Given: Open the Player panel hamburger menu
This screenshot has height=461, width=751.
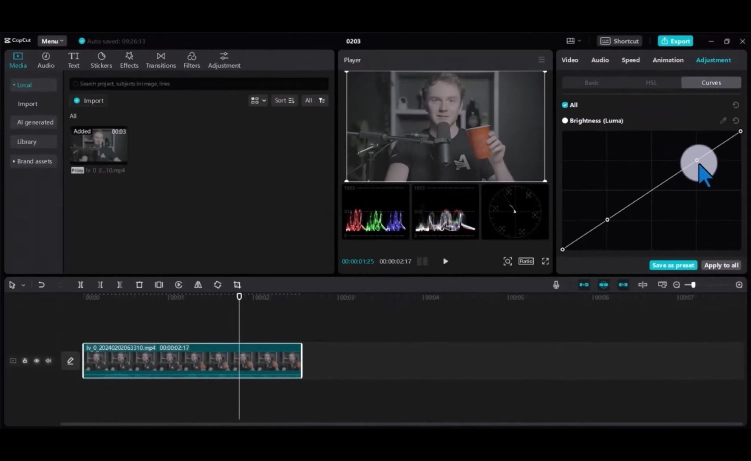Looking at the screenshot, I should (541, 60).
